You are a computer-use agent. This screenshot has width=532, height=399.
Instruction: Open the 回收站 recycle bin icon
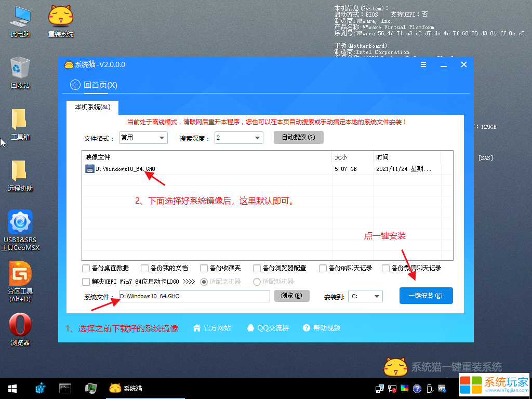pyautogui.click(x=20, y=73)
